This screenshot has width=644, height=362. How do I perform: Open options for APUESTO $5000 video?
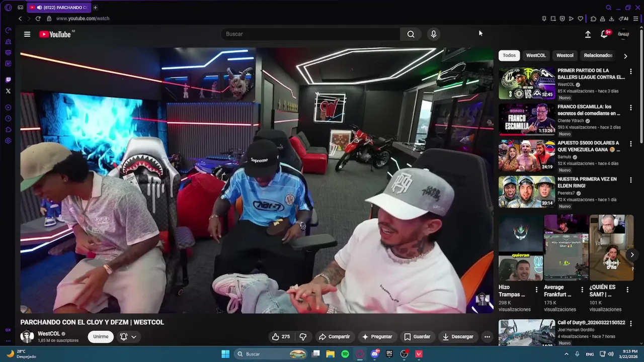coord(631,144)
